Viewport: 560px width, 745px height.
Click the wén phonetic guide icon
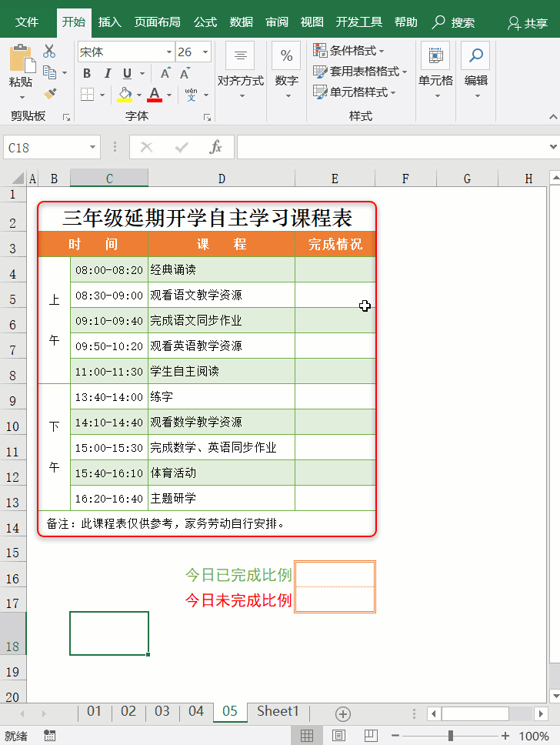tap(191, 94)
